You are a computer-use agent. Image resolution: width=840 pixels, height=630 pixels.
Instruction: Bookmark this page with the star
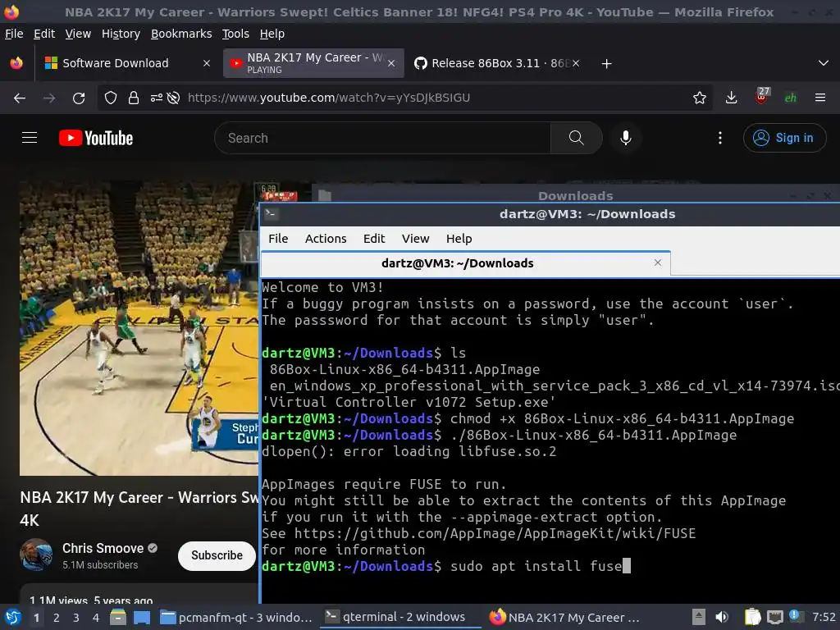point(699,98)
